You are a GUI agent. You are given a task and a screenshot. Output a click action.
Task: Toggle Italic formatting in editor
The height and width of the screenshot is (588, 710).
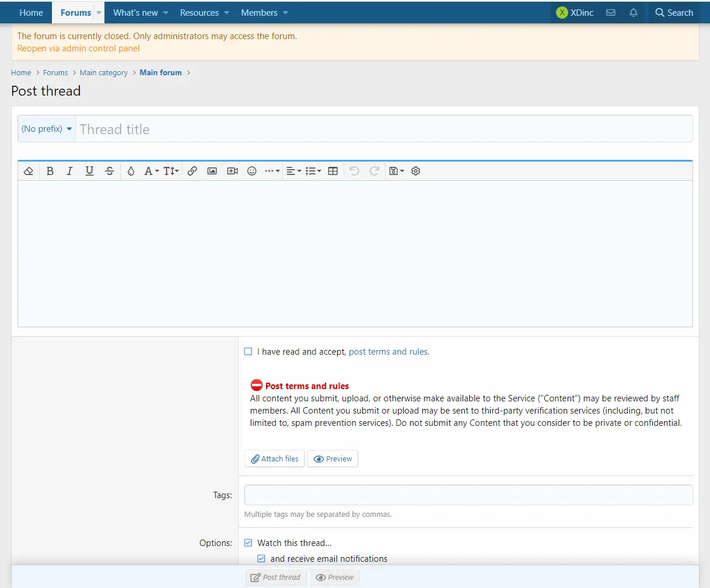point(69,171)
